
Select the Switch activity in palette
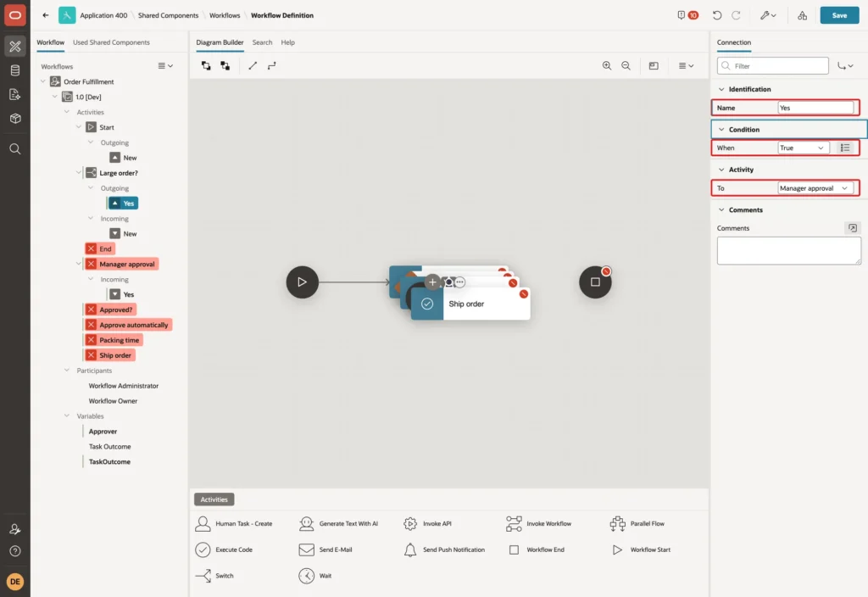point(214,576)
